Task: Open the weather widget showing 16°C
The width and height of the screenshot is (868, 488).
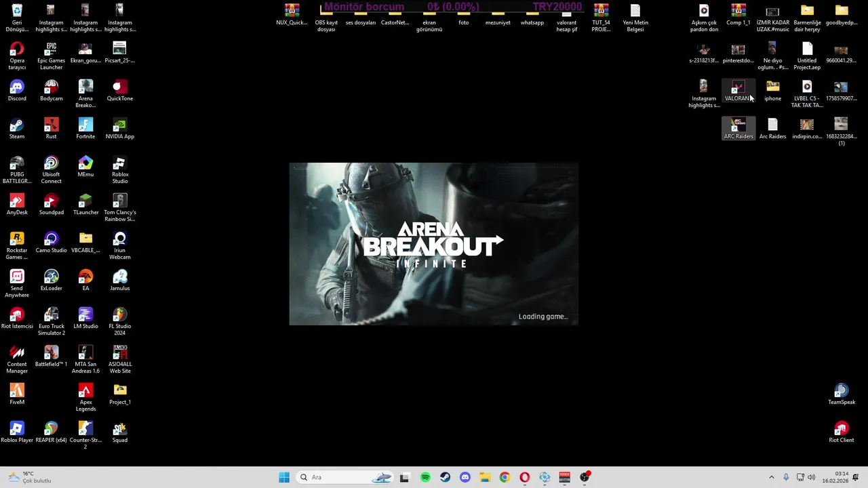Action: coord(29,477)
